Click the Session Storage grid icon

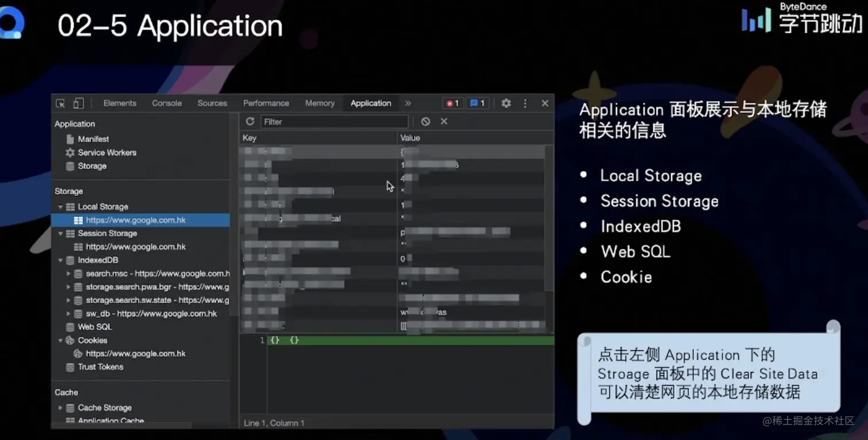tap(70, 234)
